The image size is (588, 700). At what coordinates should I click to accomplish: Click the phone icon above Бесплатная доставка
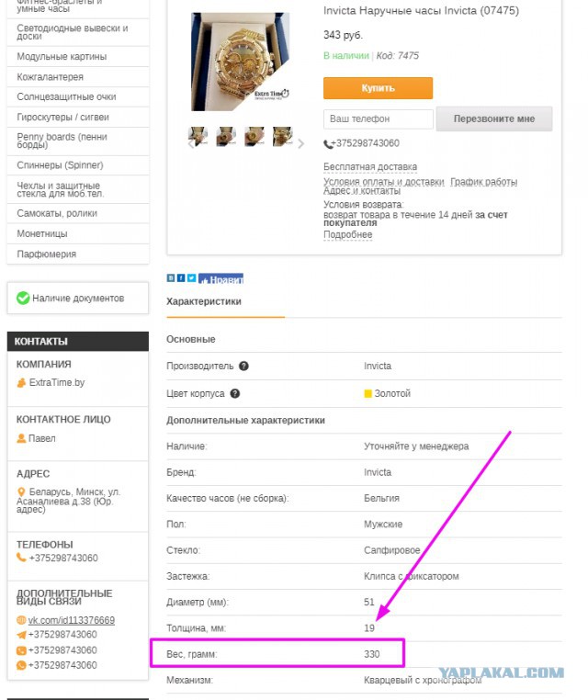tap(328, 143)
